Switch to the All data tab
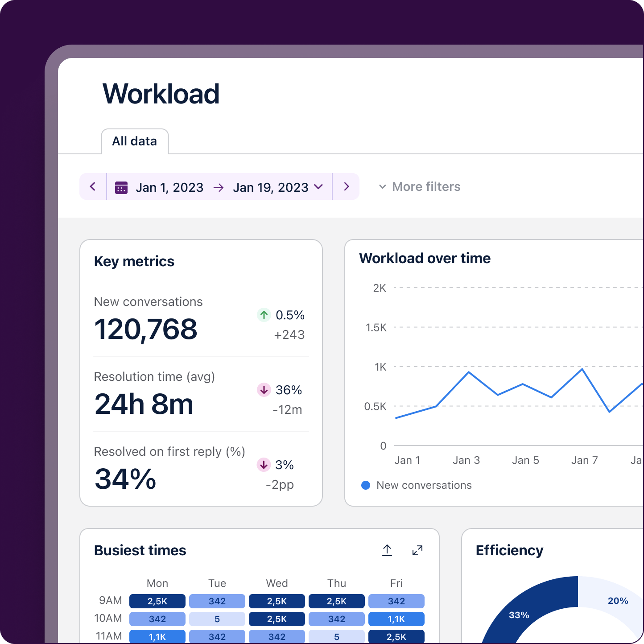This screenshot has width=644, height=644. click(x=135, y=141)
